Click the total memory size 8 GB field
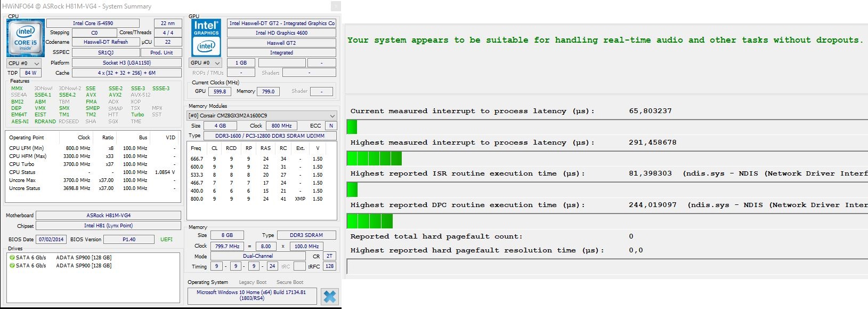This screenshot has width=868, height=309. coord(227,235)
